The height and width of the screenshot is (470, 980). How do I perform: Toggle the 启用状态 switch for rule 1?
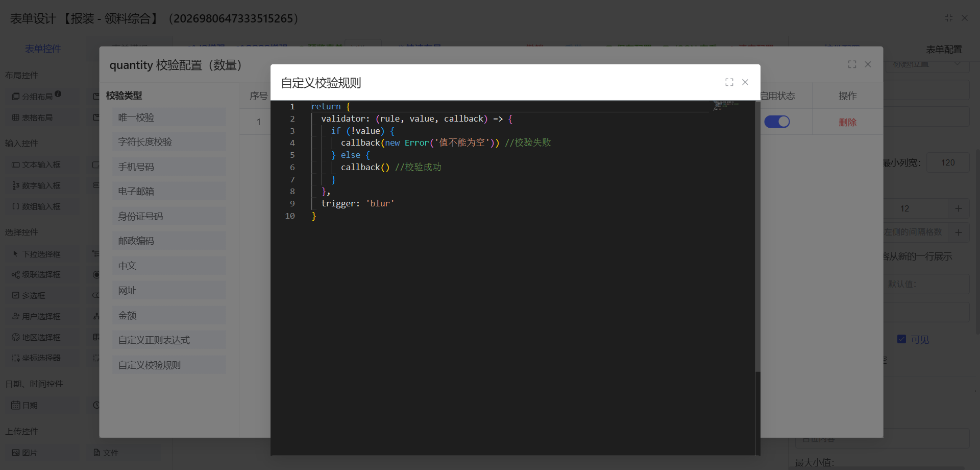click(x=776, y=122)
